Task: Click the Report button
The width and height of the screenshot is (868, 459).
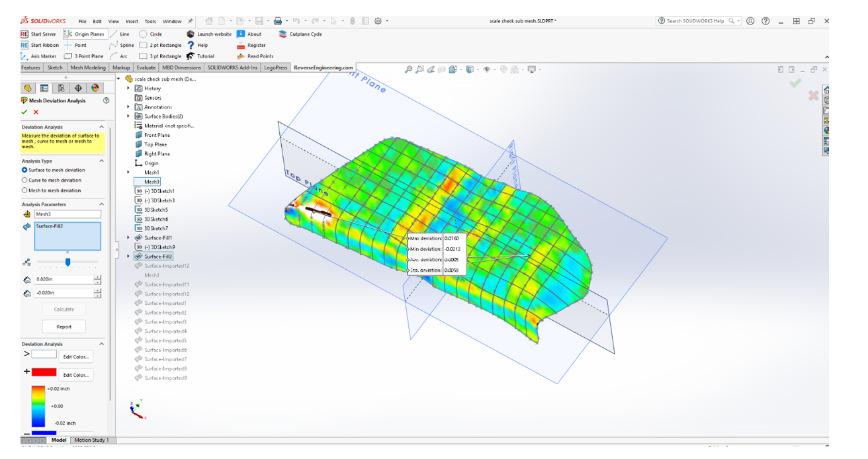Action: [x=64, y=326]
